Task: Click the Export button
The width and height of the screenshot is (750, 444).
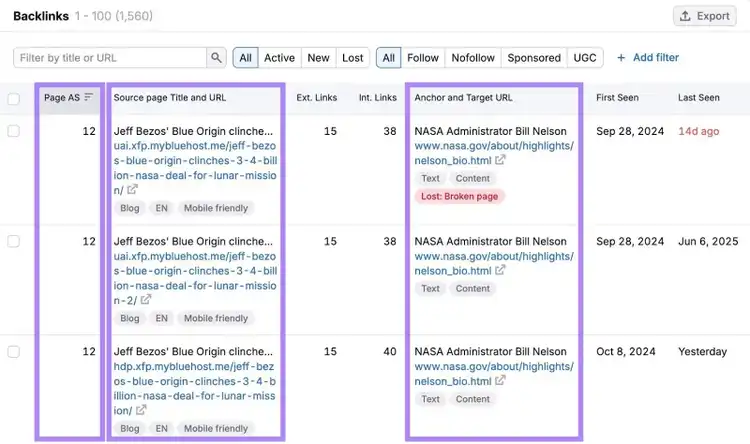Action: tap(705, 16)
